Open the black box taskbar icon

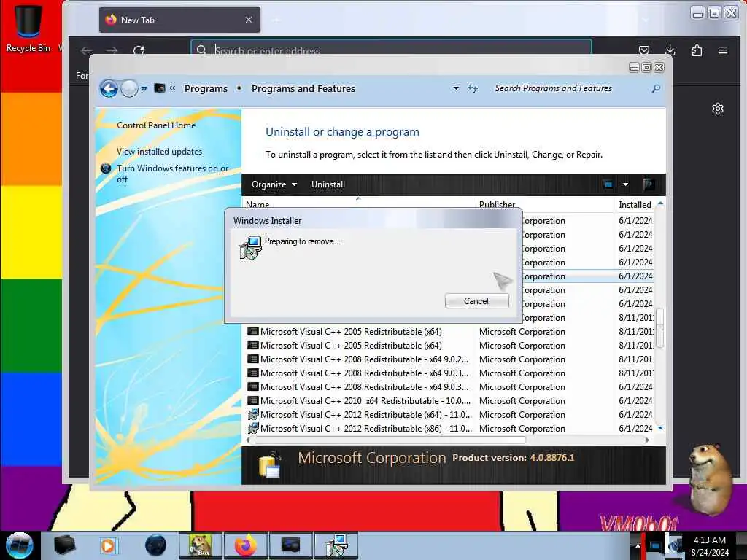(64, 545)
